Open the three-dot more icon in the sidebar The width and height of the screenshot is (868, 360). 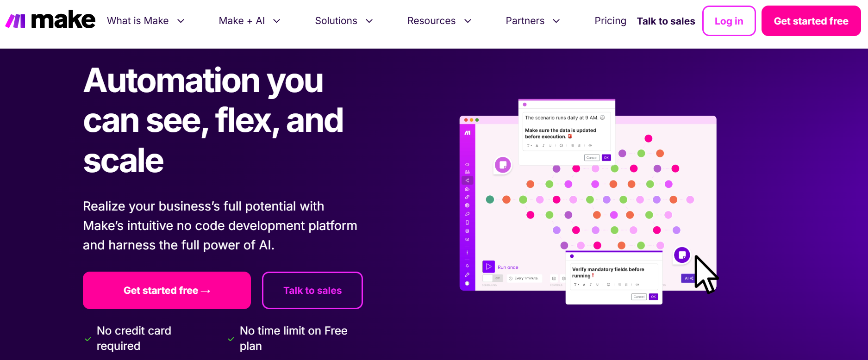(467, 253)
